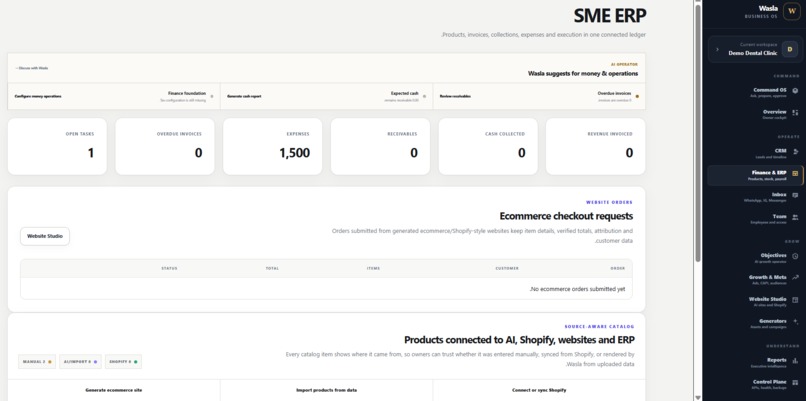The width and height of the screenshot is (806, 401).
Task: Click the SME ERP page heading
Action: (610, 16)
